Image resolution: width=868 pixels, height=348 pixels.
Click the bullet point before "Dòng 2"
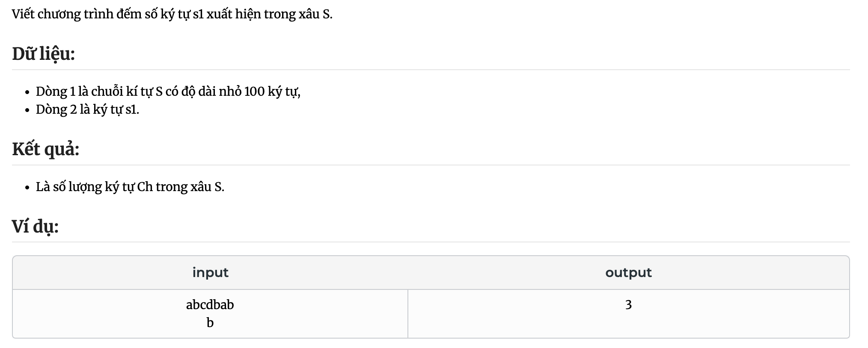27,110
